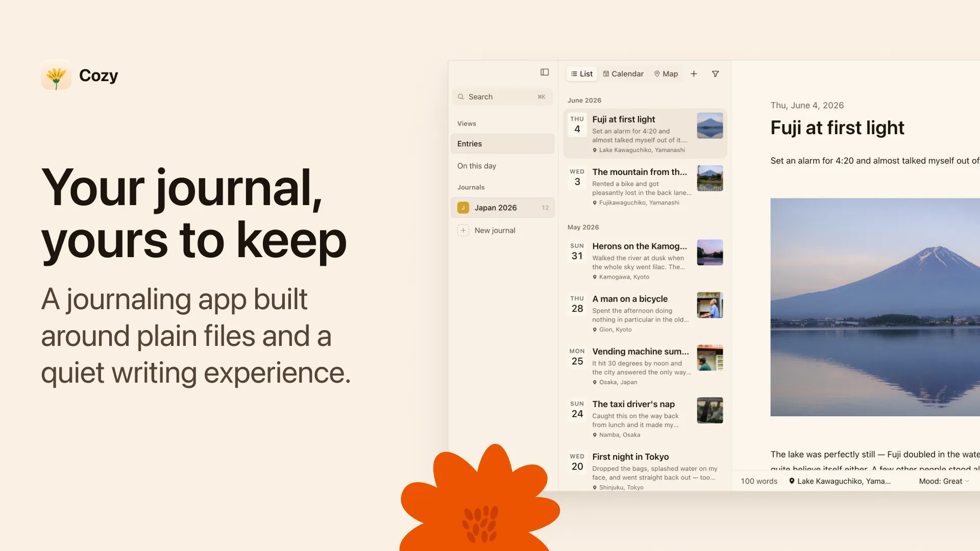Toggle the sidebar panel icon
This screenshot has width=980, height=551.
545,72
